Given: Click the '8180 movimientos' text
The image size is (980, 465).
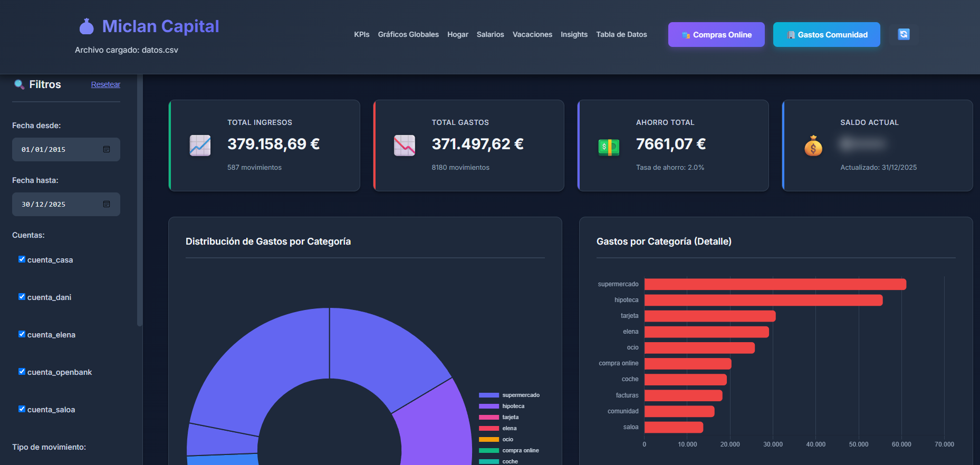Looking at the screenshot, I should pyautogui.click(x=460, y=167).
